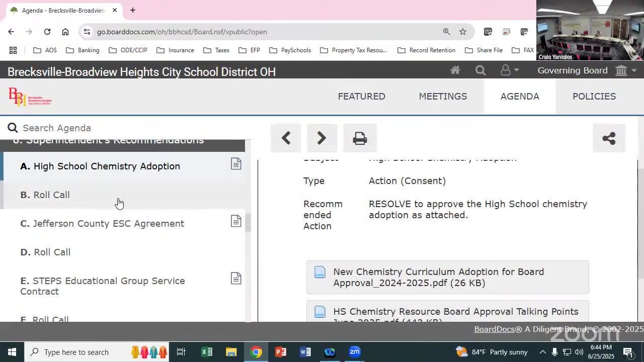The height and width of the screenshot is (362, 644).
Task: Switch to the MEETINGS tab
Action: pos(443,96)
